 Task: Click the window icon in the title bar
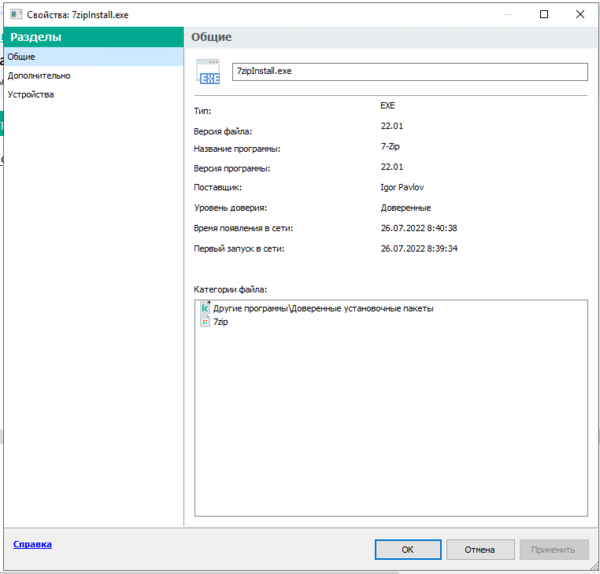pos(14,14)
